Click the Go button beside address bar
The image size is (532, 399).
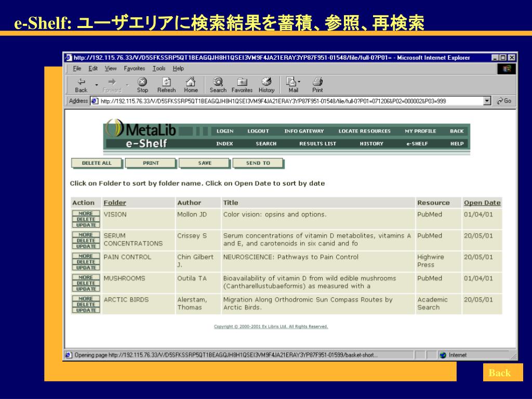[x=504, y=101]
